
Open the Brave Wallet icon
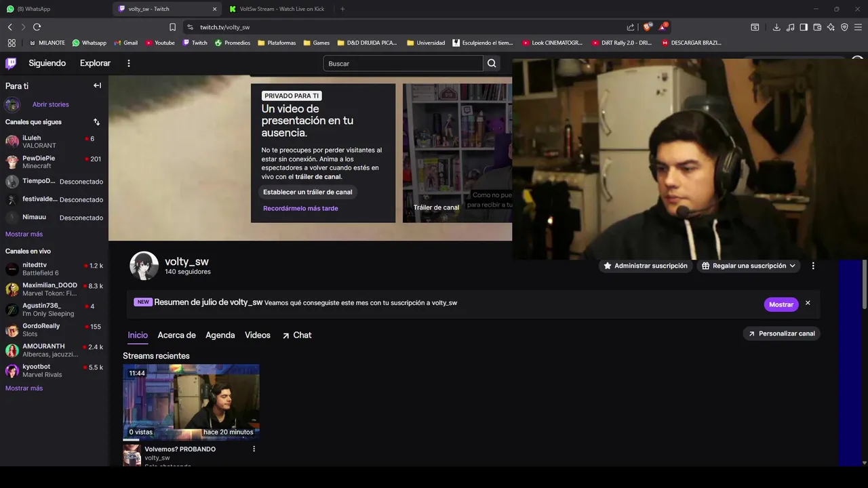click(x=817, y=27)
